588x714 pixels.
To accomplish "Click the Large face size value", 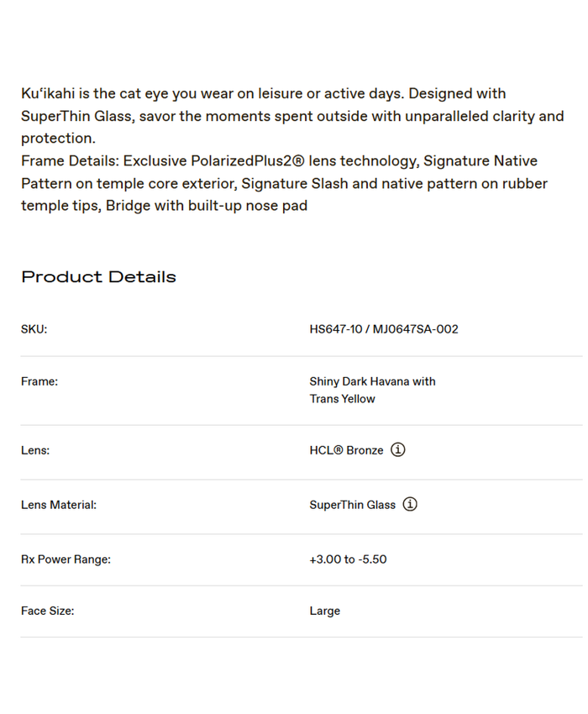I will click(324, 612).
